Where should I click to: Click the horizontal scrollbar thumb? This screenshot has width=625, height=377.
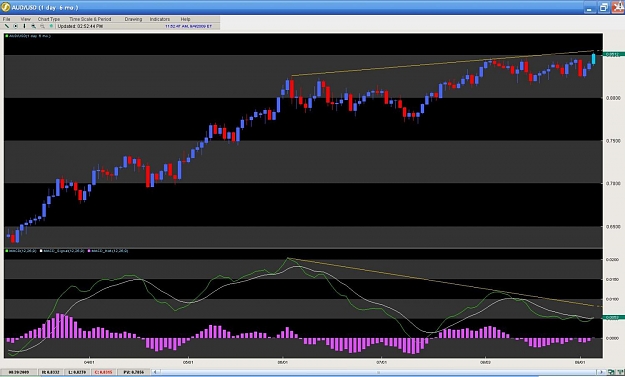pyautogui.click(x=379, y=372)
